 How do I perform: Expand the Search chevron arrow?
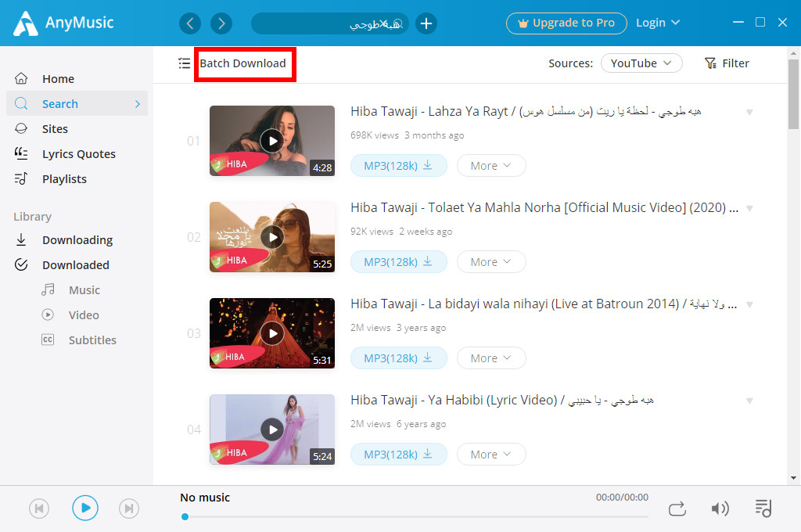coord(138,104)
